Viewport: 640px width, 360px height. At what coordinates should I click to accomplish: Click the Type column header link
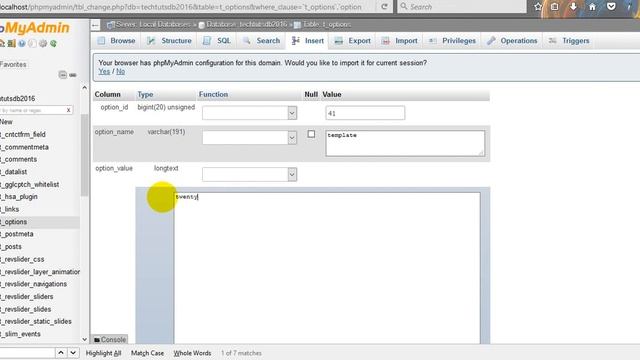(145, 94)
